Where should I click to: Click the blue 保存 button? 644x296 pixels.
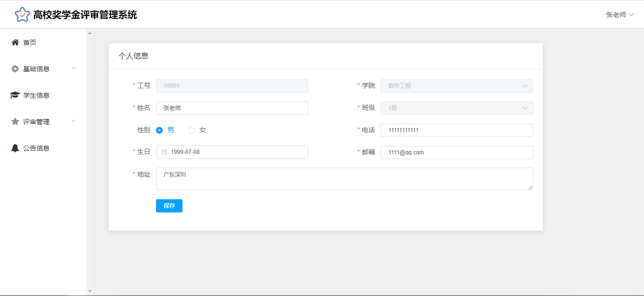tap(169, 206)
